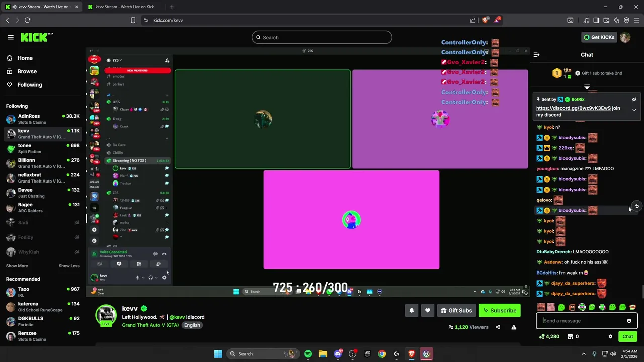Image resolution: width=644 pixels, height=362 pixels.
Task: Open Spotify from the taskbar
Action: 308,354
